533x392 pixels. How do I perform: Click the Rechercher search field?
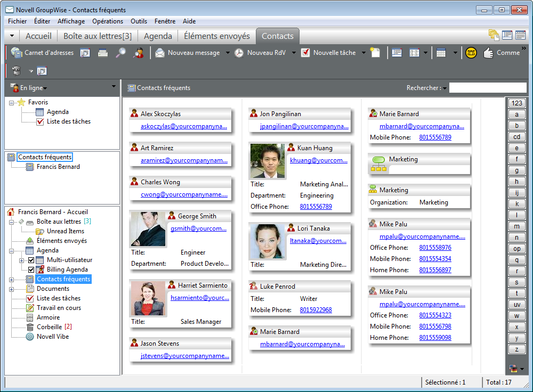[x=487, y=88]
